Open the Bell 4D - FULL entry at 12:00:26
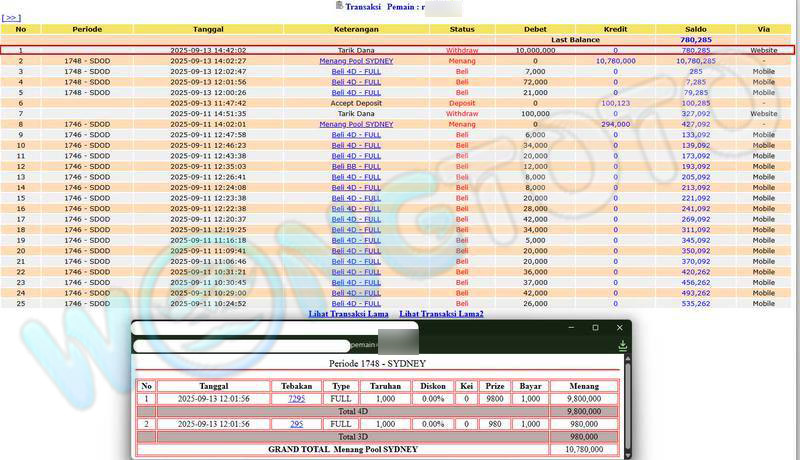This screenshot has width=800, height=460. point(356,93)
